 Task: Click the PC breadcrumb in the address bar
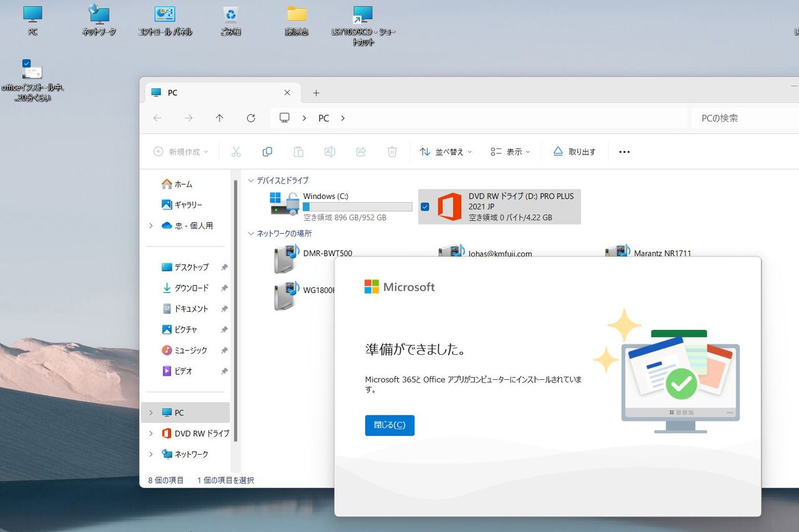point(323,118)
